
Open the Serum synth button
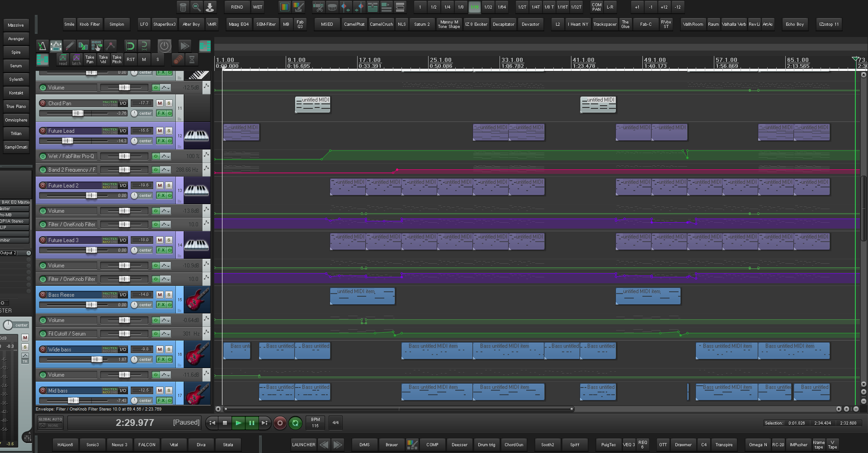(16, 65)
